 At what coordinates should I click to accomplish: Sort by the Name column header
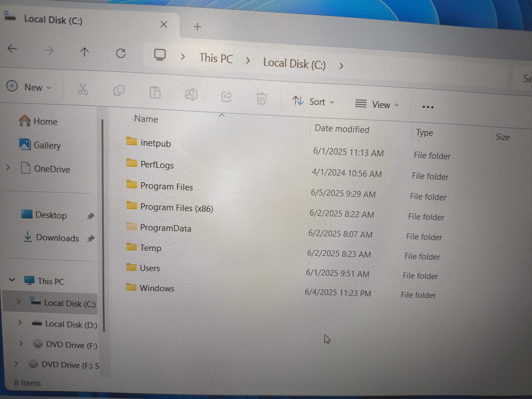[146, 119]
